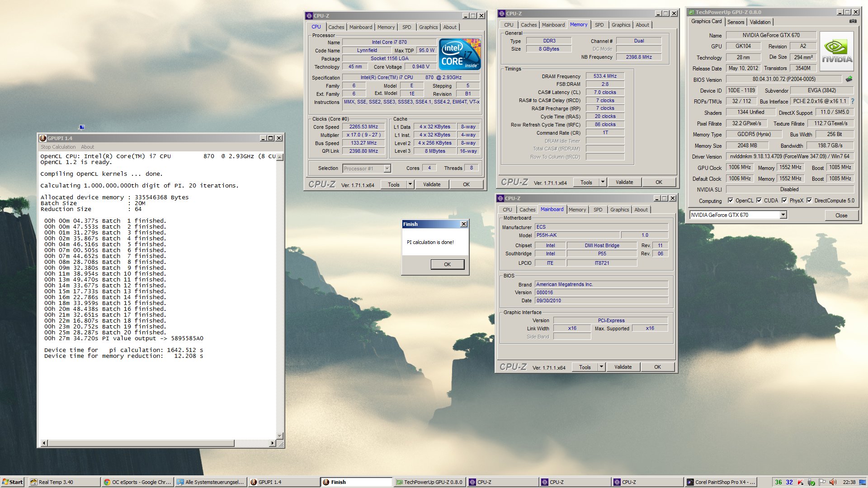Click OK in the Finish dialog
Viewport: 868px width, 488px height.
tap(447, 264)
